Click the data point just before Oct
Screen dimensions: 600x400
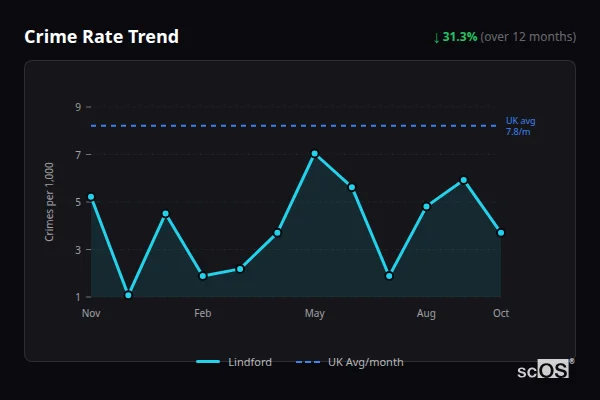coord(463,180)
